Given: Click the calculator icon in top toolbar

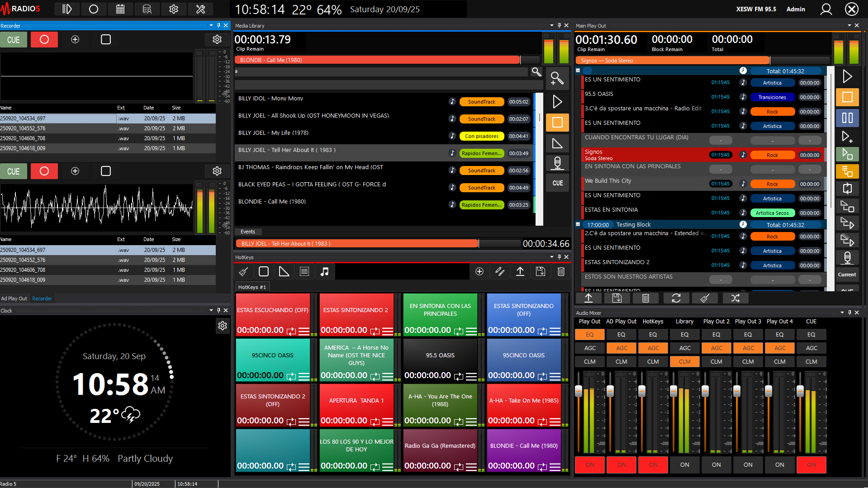Looking at the screenshot, I should 120,9.
